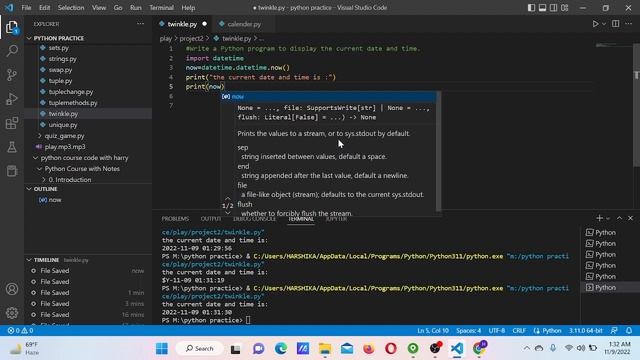Select the last Python terminal in list
Screen dimensions: 640x360
pos(605,287)
